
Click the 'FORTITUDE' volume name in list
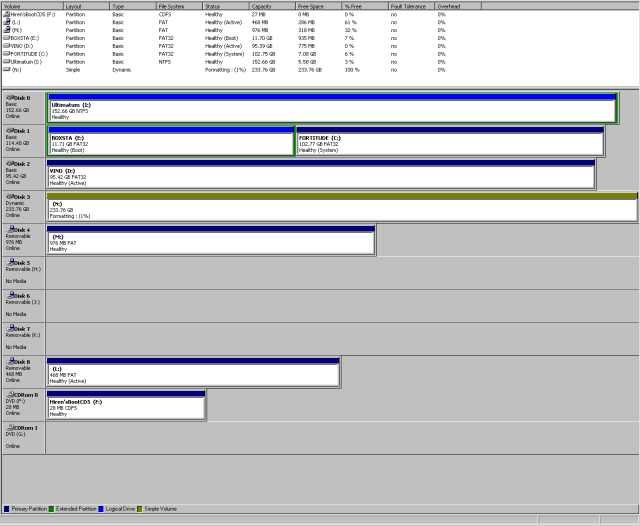pyautogui.click(x=29, y=54)
